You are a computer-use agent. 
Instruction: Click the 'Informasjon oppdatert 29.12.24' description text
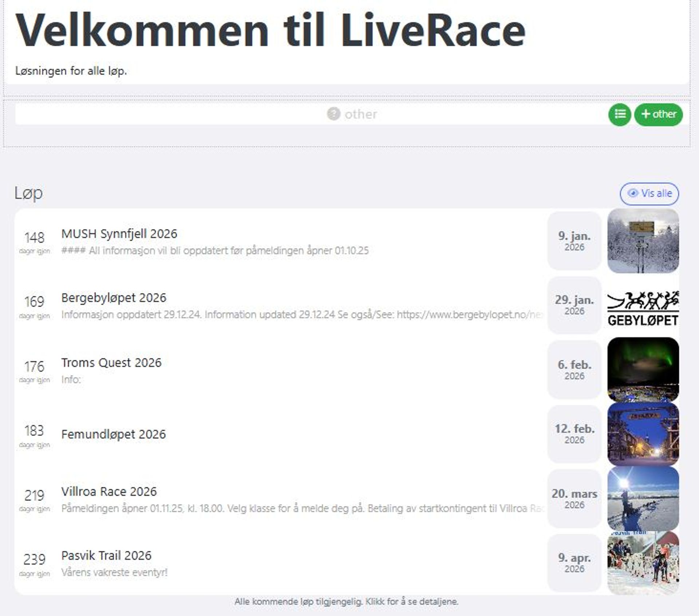[x=302, y=315]
